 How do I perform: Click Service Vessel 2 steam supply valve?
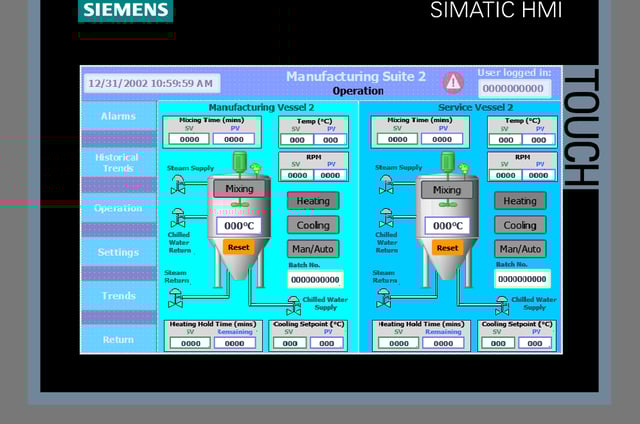pos(386,184)
